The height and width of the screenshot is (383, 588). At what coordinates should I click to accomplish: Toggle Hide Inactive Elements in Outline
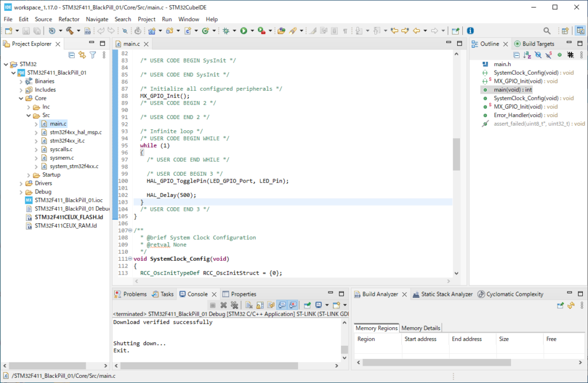(570, 55)
